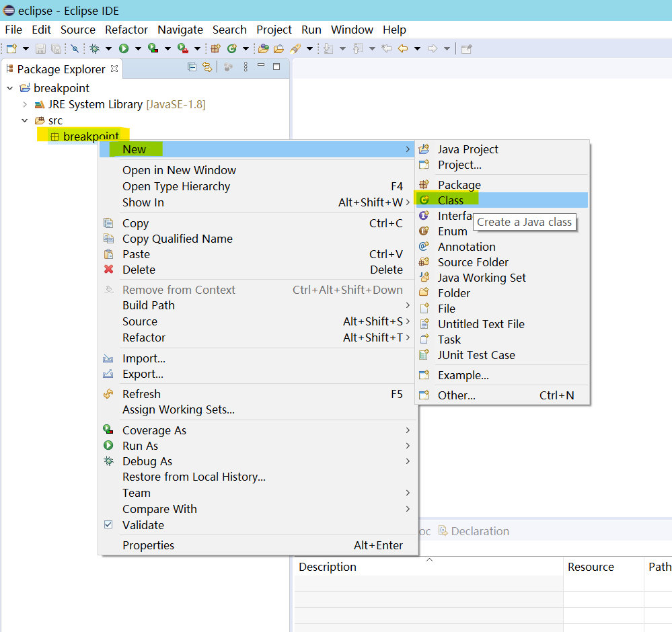The width and height of the screenshot is (672, 632).
Task: Collapse the breakpoint project node
Action: pos(10,88)
